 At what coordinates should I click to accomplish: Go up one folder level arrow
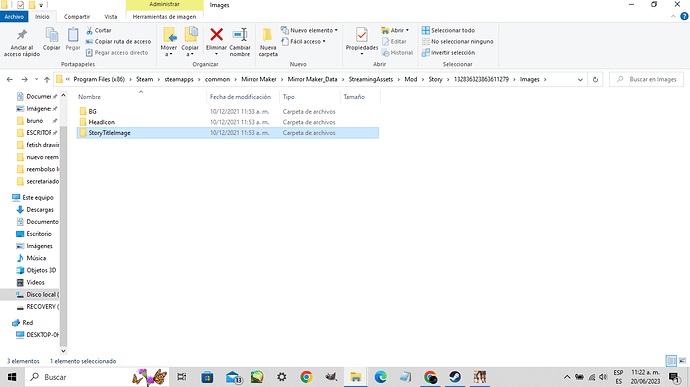pyautogui.click(x=47, y=80)
